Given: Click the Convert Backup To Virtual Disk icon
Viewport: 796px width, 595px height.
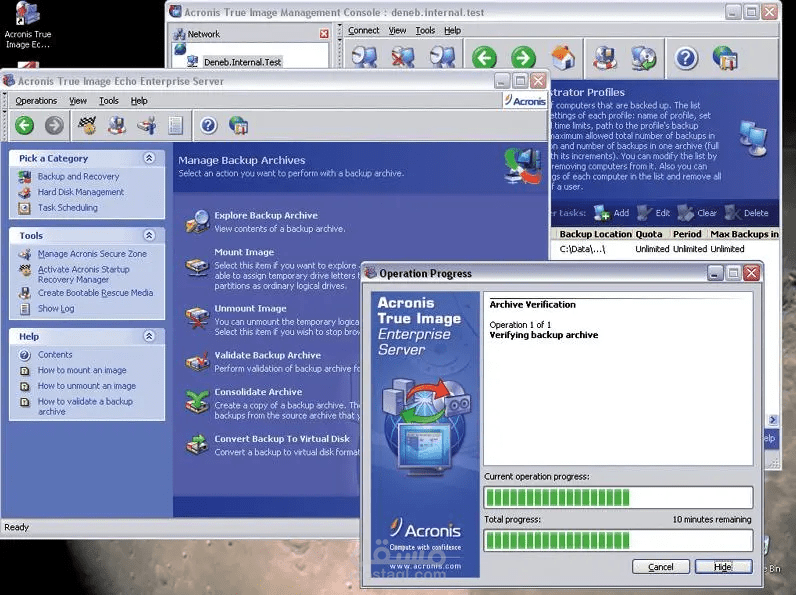Looking at the screenshot, I should [x=197, y=445].
